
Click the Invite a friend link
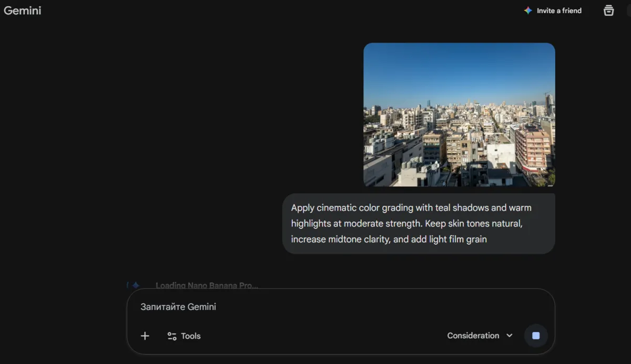[559, 10]
